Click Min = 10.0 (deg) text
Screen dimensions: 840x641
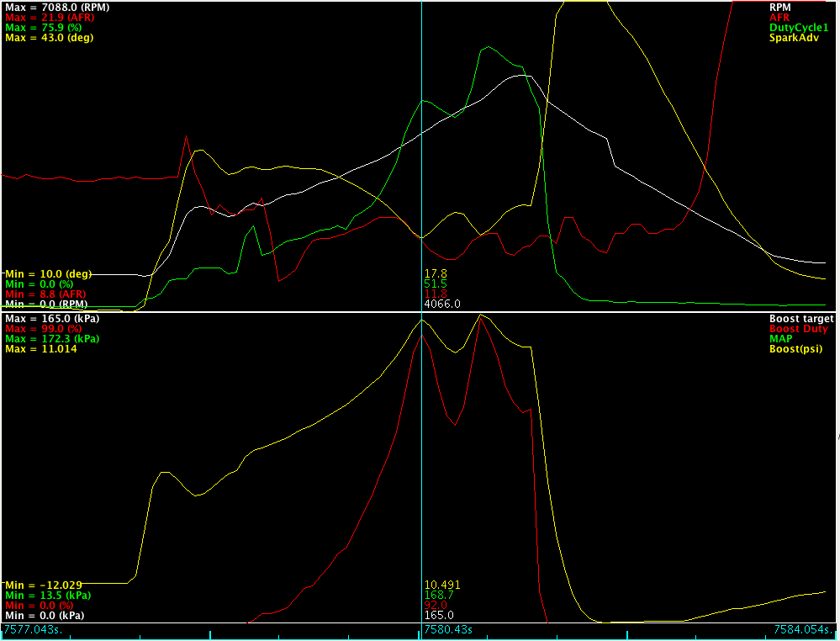tap(49, 274)
